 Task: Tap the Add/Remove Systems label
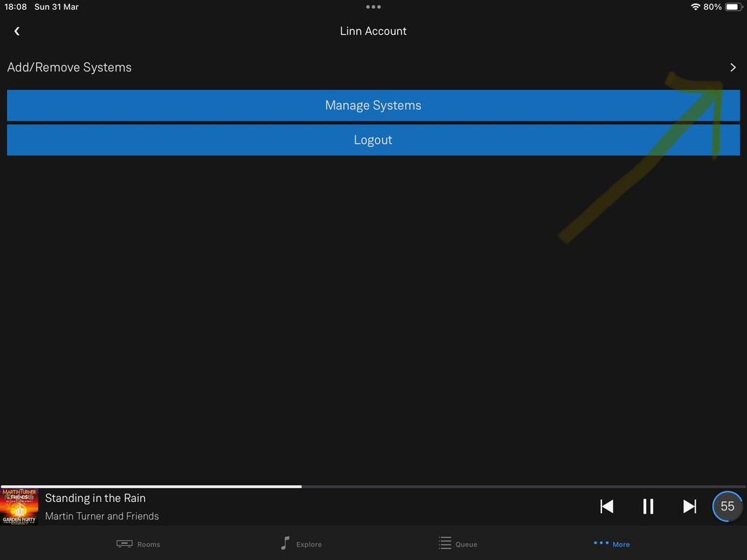[69, 67]
